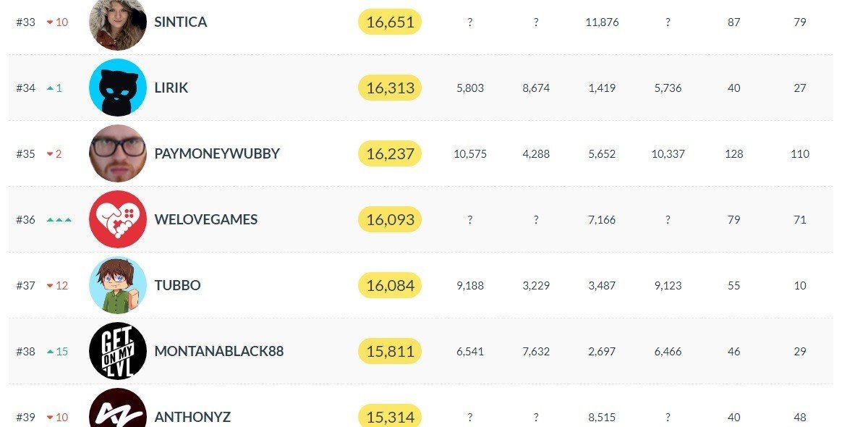
Task: Visit the PAYMONEYWUBBY channel page
Action: click(217, 153)
